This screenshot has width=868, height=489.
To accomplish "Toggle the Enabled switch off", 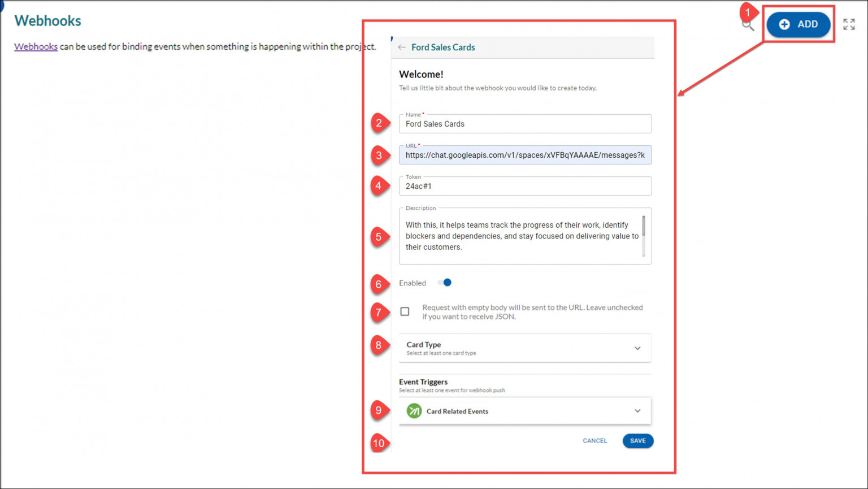I will (x=445, y=283).
